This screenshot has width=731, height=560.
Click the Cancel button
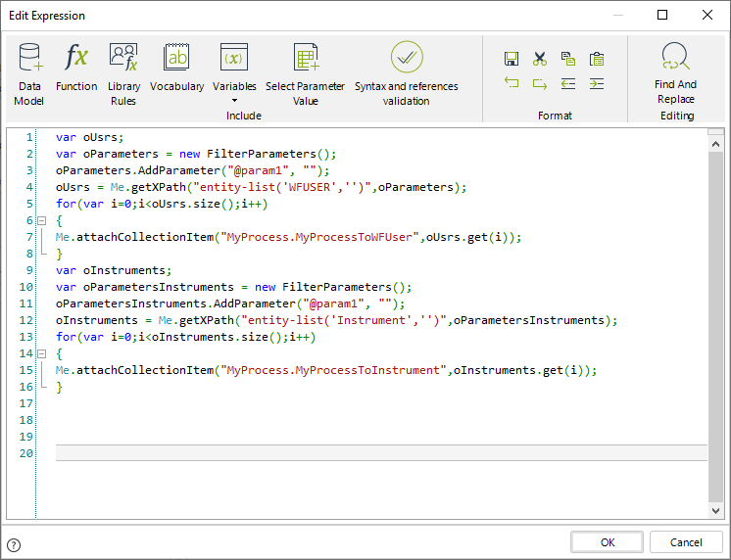click(x=686, y=542)
